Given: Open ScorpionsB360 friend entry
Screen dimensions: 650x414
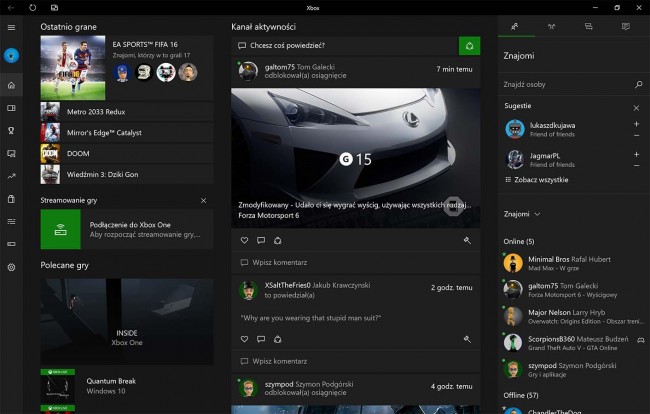Looking at the screenshot, I should (x=574, y=343).
